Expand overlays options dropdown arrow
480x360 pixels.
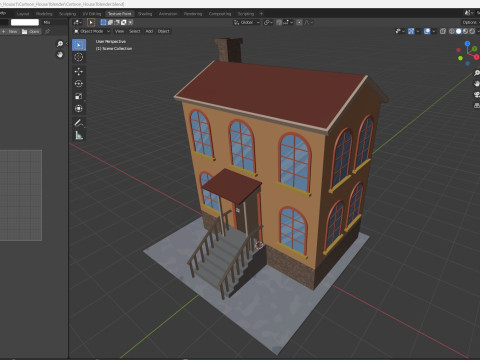click(434, 31)
